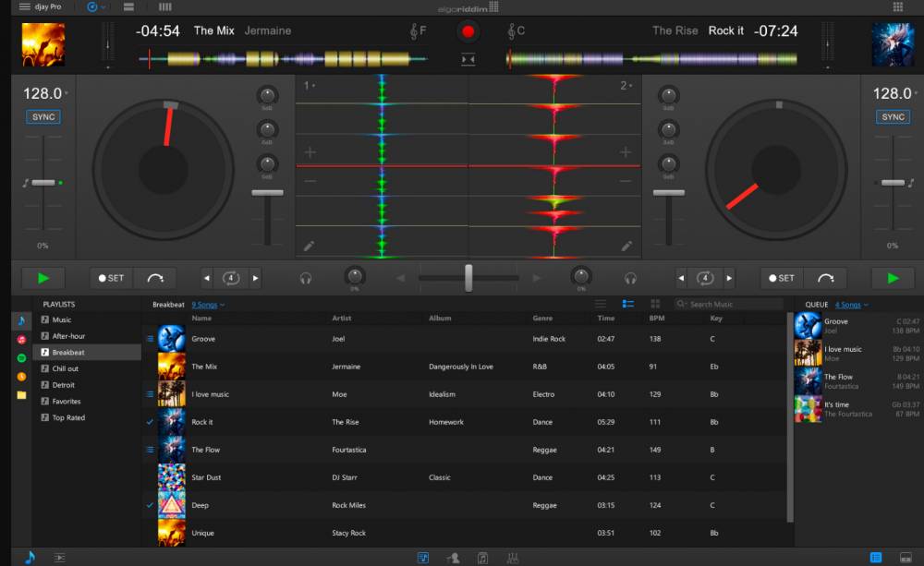Click the deck 2 key clef C icon
This screenshot has height=566, width=924.
[517, 31]
